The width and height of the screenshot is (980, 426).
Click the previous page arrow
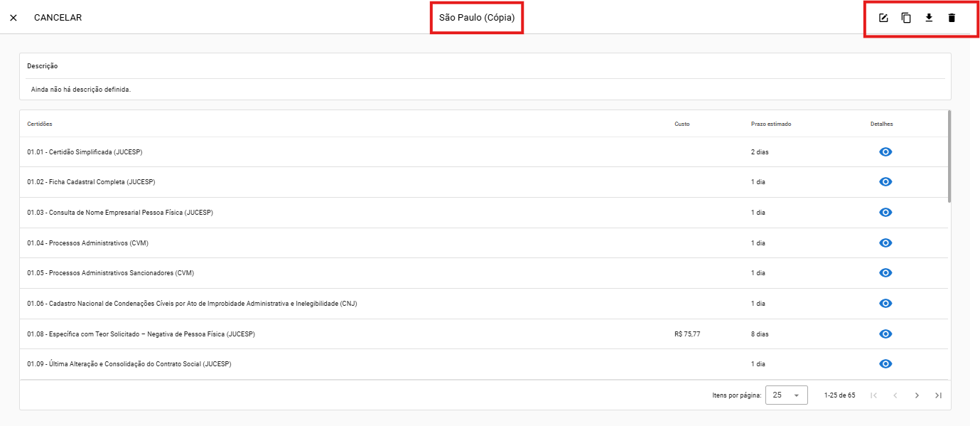tap(895, 395)
